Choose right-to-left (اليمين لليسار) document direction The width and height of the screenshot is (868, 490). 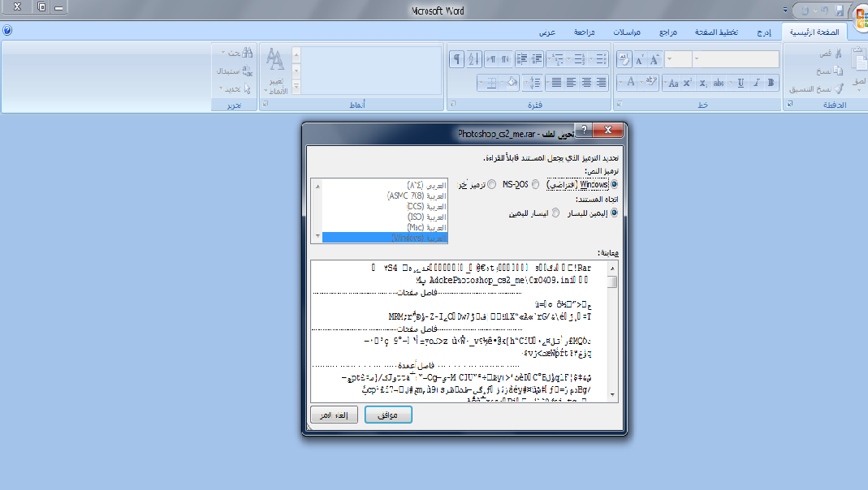[x=614, y=213]
